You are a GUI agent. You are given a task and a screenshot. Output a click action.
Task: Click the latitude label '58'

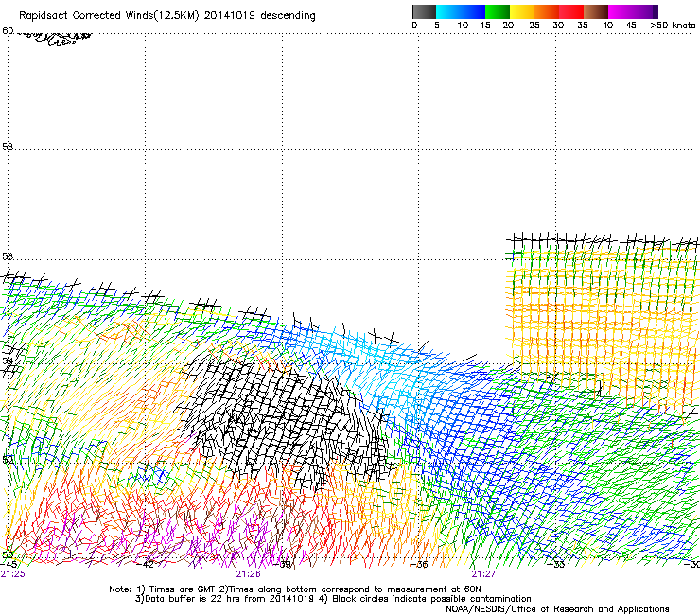pos(8,147)
